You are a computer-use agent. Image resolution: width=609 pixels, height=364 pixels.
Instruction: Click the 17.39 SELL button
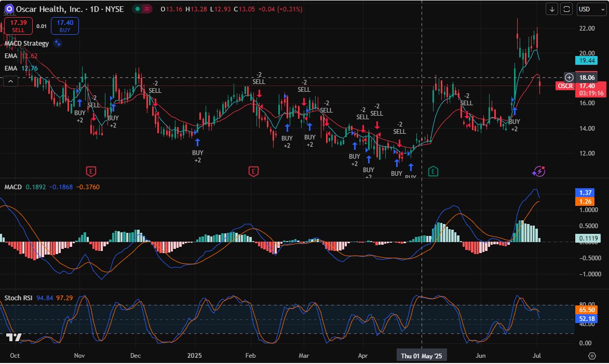[x=18, y=26]
